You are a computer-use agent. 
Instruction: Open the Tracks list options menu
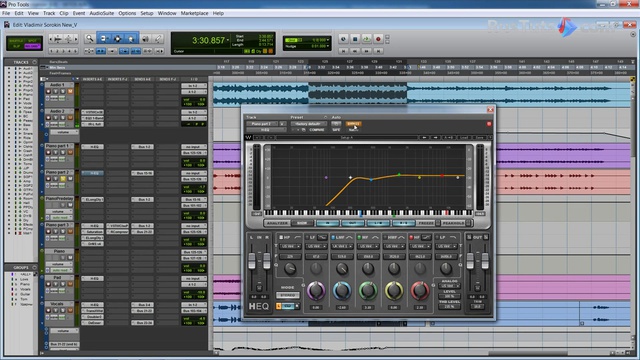[x=35, y=62]
